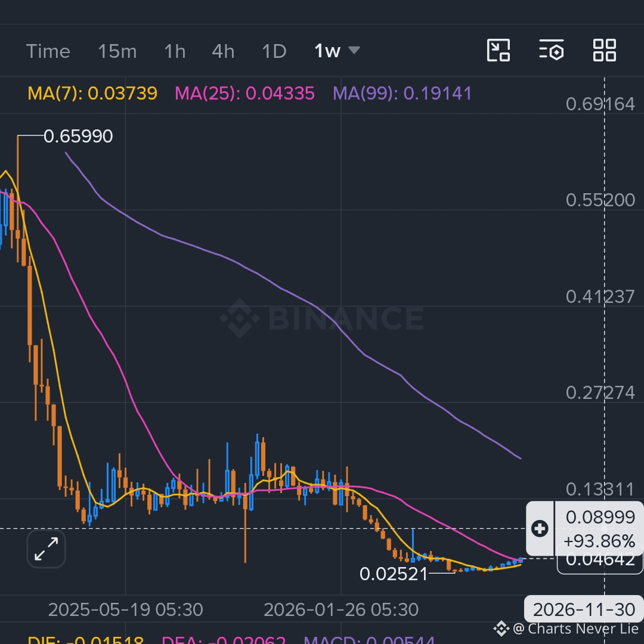
Task: Open the picture-in-picture minimize chart icon
Action: pyautogui.click(x=498, y=51)
